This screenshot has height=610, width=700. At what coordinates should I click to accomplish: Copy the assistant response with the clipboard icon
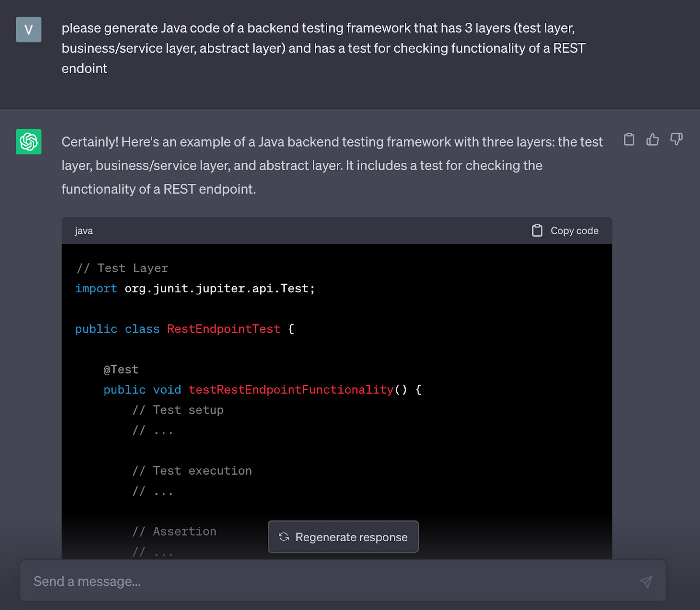tap(629, 140)
